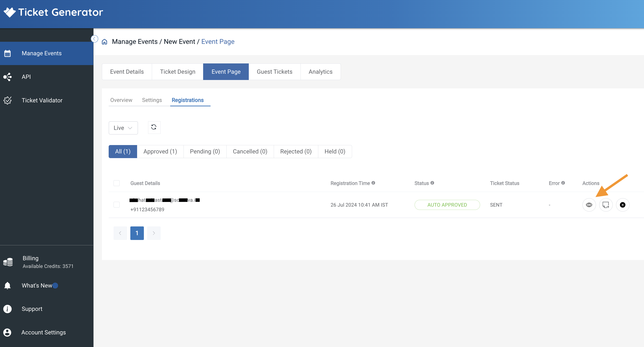Open the Overview sub-tab
This screenshot has height=347, width=644.
click(121, 100)
